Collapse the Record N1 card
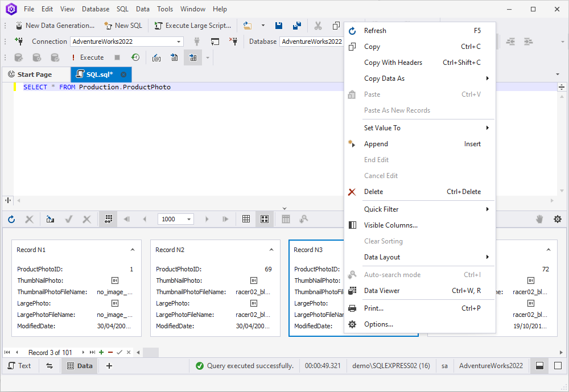 point(133,250)
